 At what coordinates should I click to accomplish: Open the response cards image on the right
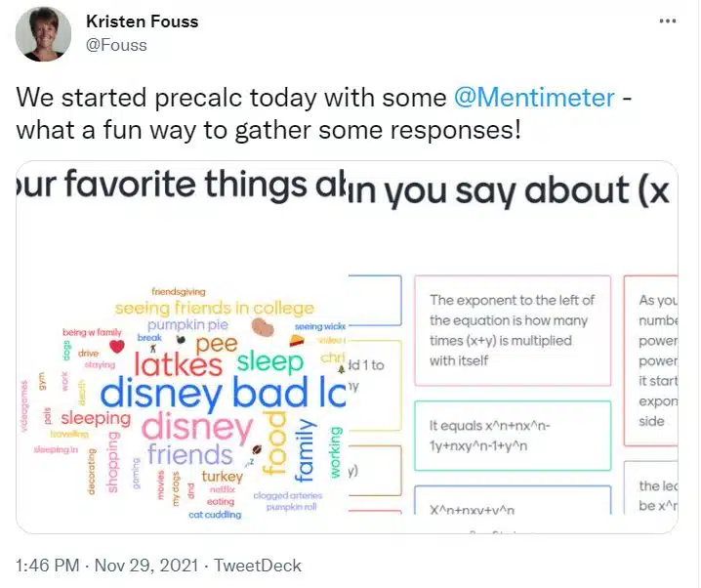click(x=514, y=347)
